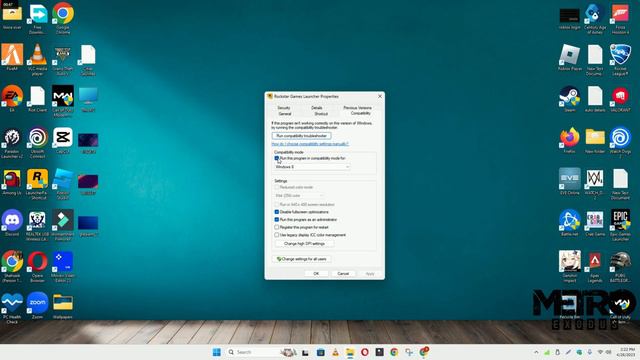The height and width of the screenshot is (360, 640).
Task: Close the Rockstar Games Launcher Properties dialog
Action: pyautogui.click(x=380, y=96)
